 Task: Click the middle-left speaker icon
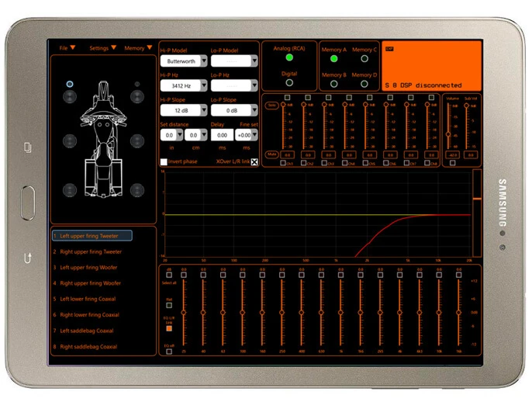tap(70, 141)
